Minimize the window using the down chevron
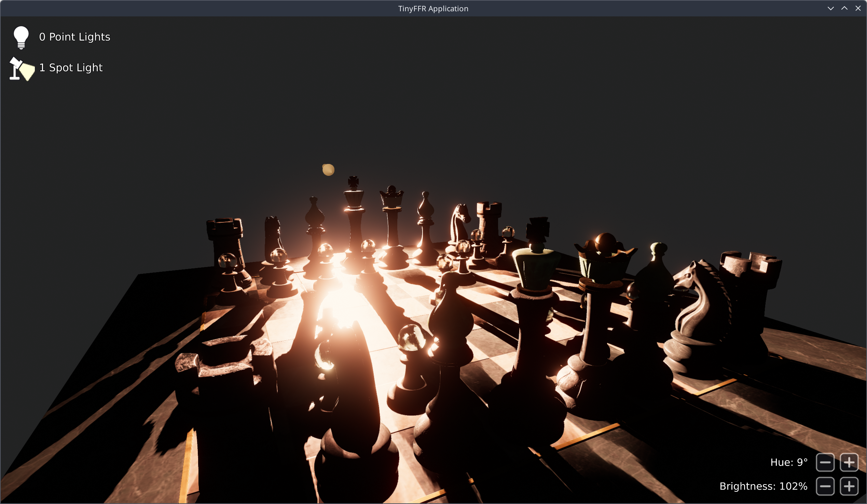 coord(831,8)
